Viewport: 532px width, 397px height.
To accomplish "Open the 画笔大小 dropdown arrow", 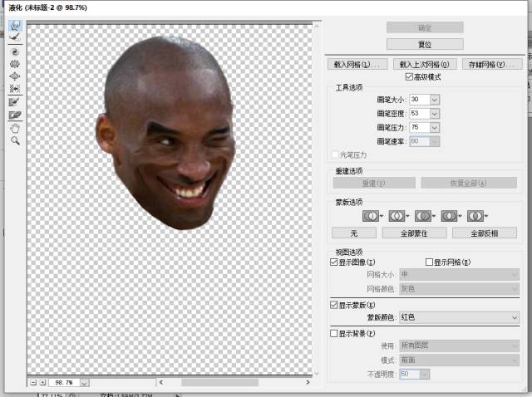I will (435, 100).
